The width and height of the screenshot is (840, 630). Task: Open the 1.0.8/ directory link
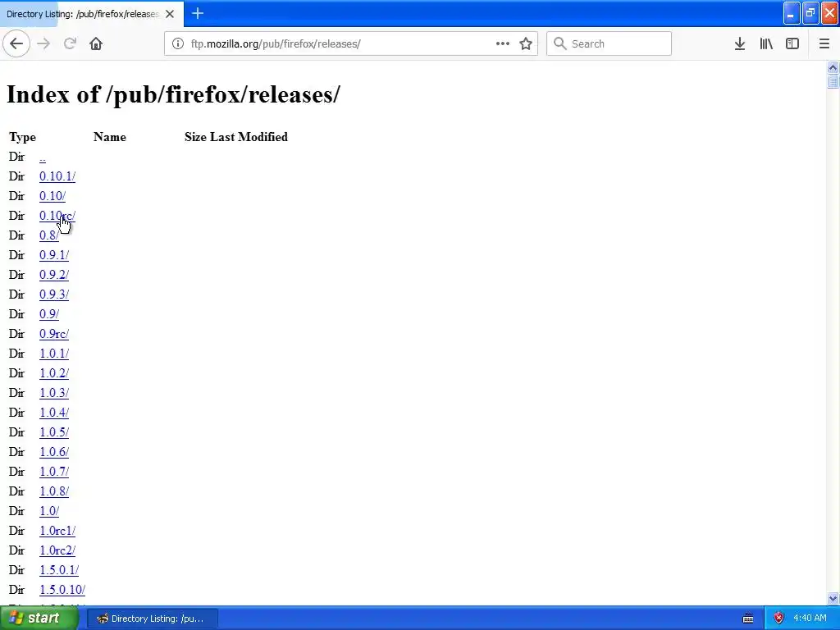pyautogui.click(x=54, y=491)
